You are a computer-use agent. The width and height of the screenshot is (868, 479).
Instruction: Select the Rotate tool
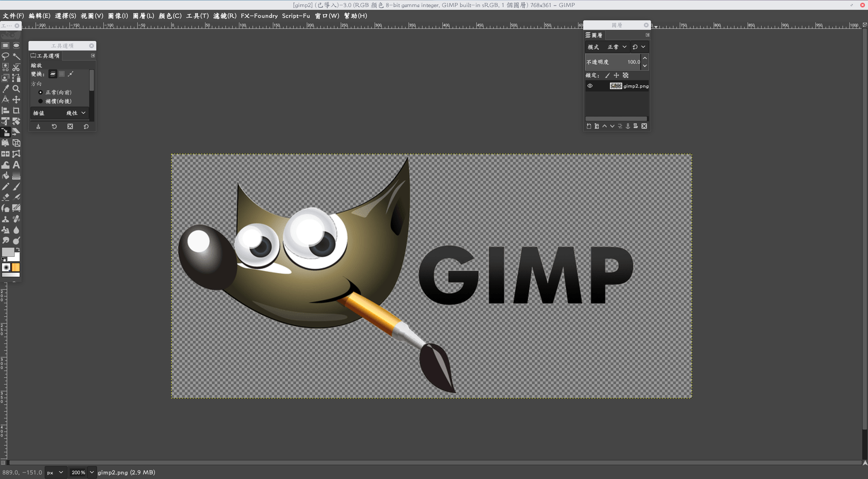pos(16,121)
